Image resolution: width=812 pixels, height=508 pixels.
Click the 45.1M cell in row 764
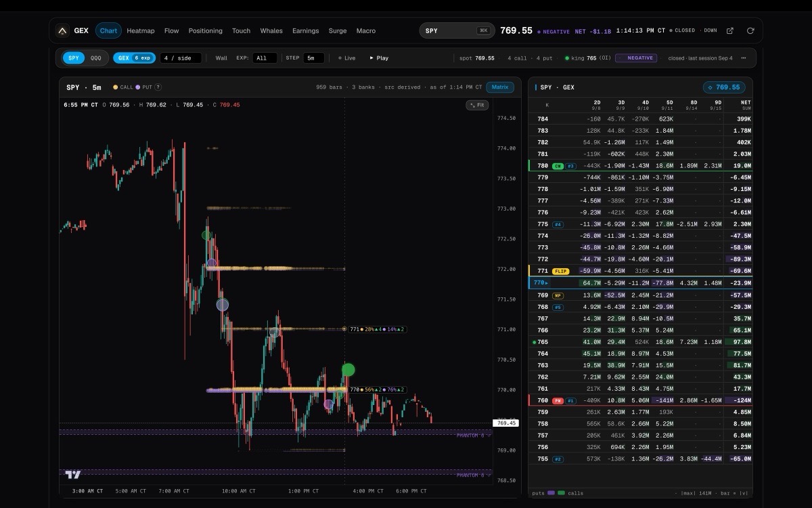pyautogui.click(x=591, y=354)
